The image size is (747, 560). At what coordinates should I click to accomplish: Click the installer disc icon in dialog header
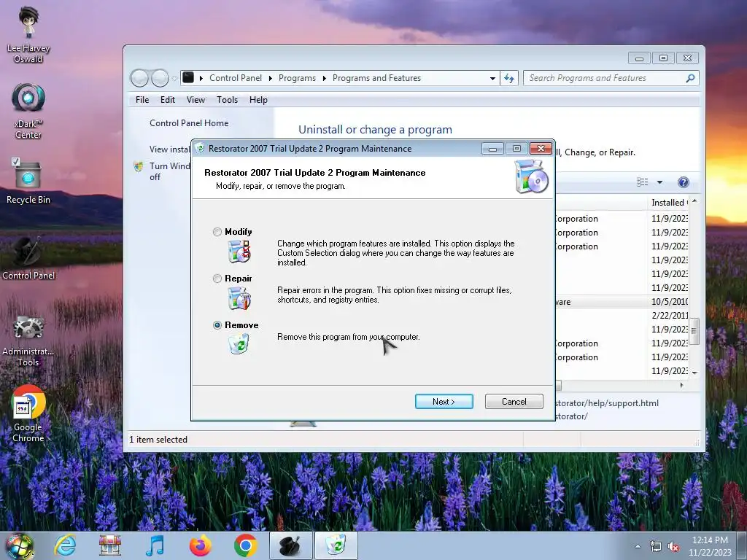click(x=531, y=176)
